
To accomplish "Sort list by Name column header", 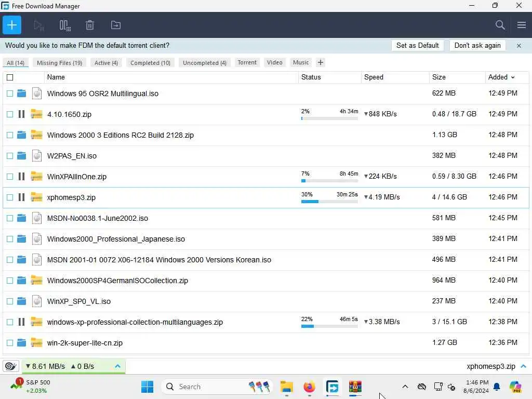I will [171, 77].
